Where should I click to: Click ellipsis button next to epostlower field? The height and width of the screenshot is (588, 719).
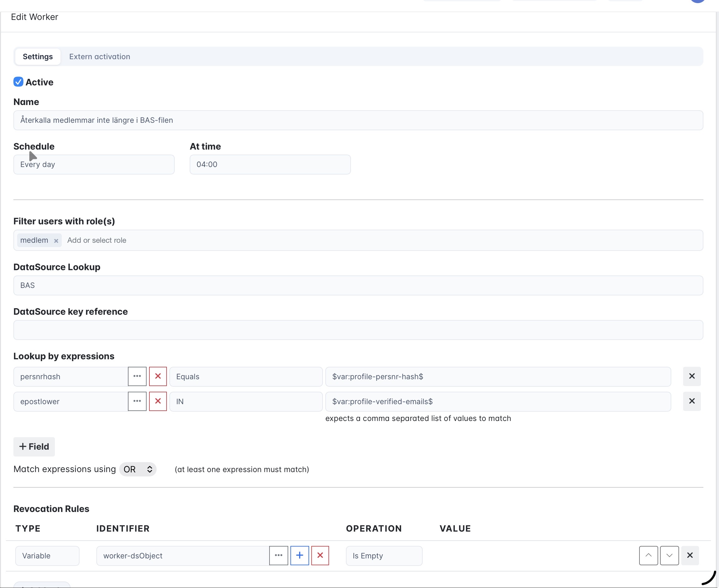click(137, 401)
